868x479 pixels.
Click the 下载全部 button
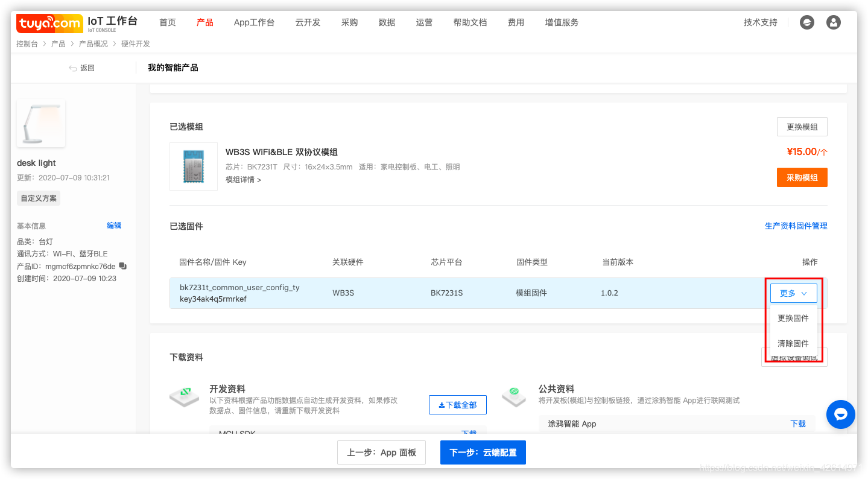click(x=458, y=405)
